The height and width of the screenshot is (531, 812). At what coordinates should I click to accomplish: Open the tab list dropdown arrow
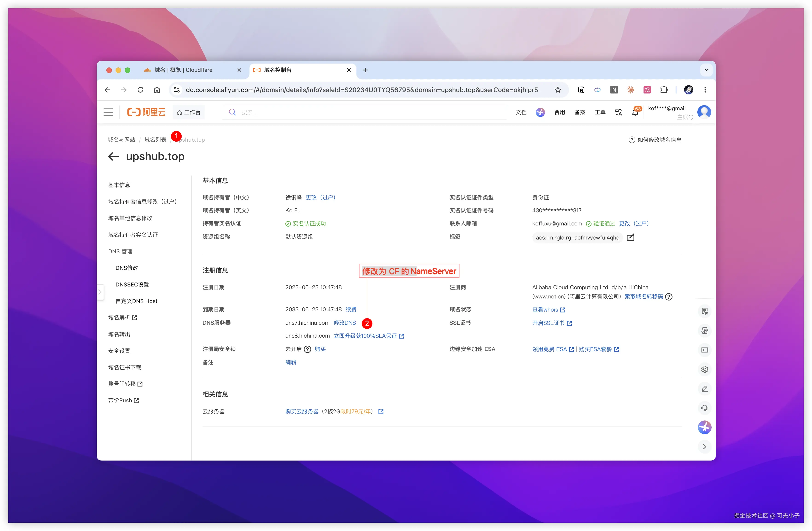tap(706, 70)
